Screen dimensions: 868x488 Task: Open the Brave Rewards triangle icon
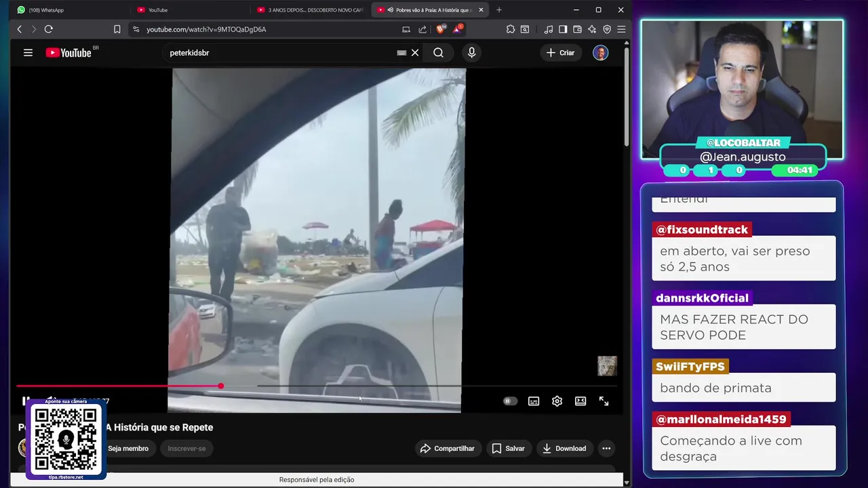pos(458,29)
